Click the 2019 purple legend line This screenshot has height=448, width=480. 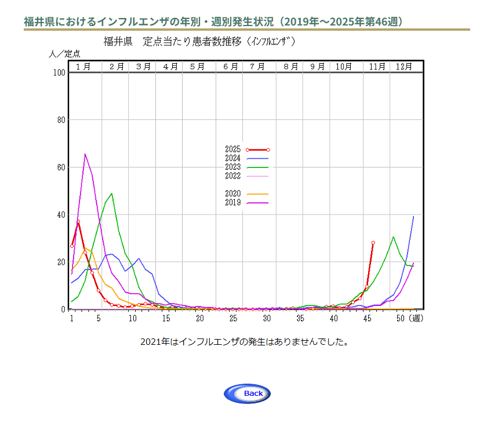pyautogui.click(x=257, y=203)
